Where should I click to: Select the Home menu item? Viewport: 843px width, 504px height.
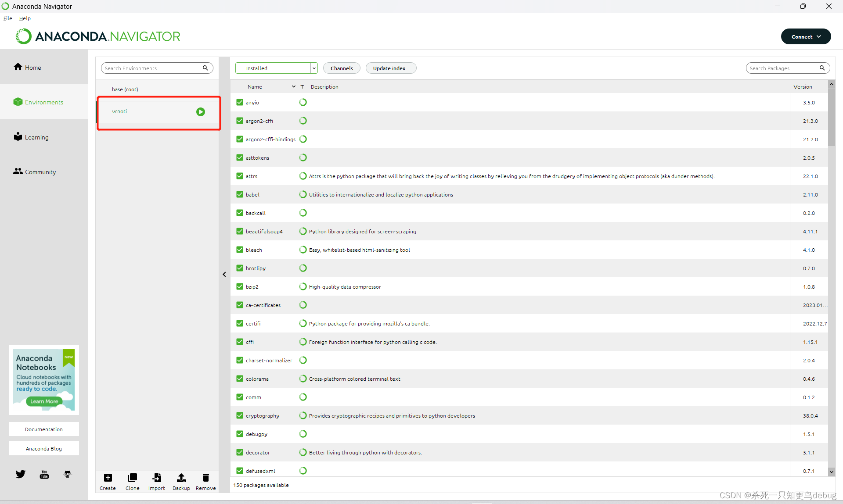(x=32, y=67)
